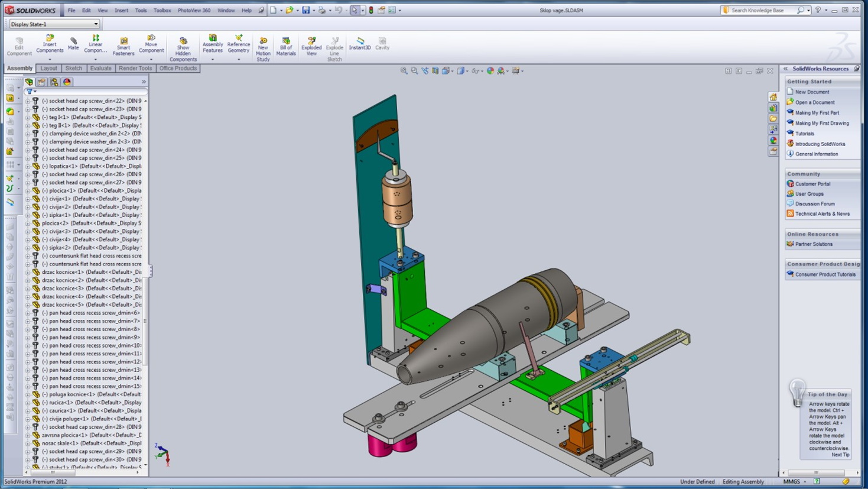
Task: Switch to the Evaluate tab
Action: [100, 69]
